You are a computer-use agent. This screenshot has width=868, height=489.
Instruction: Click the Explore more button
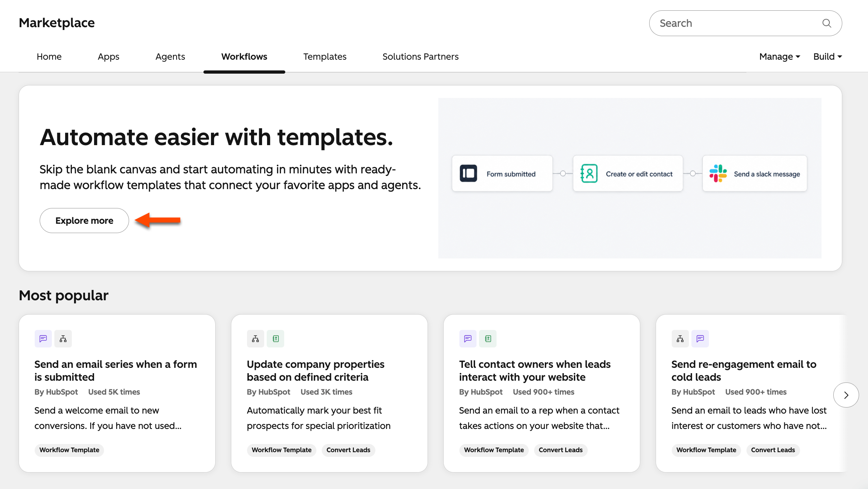pos(84,221)
